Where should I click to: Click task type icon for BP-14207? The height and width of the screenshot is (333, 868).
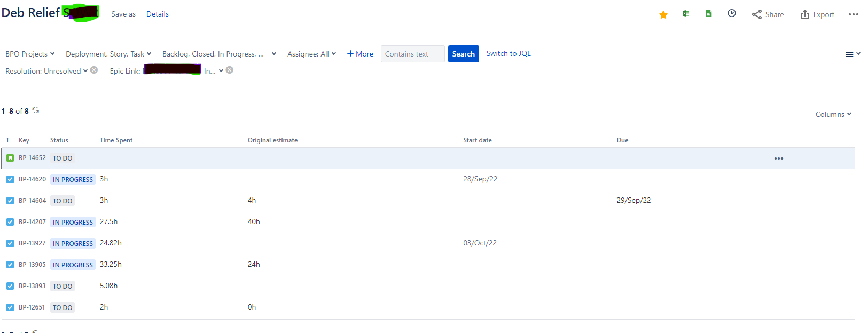coord(10,222)
